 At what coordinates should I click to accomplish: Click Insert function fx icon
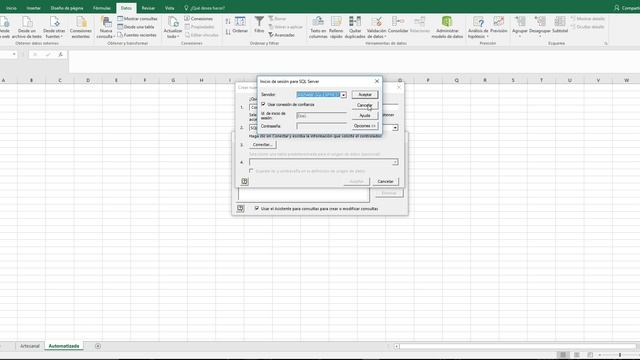(60, 54)
